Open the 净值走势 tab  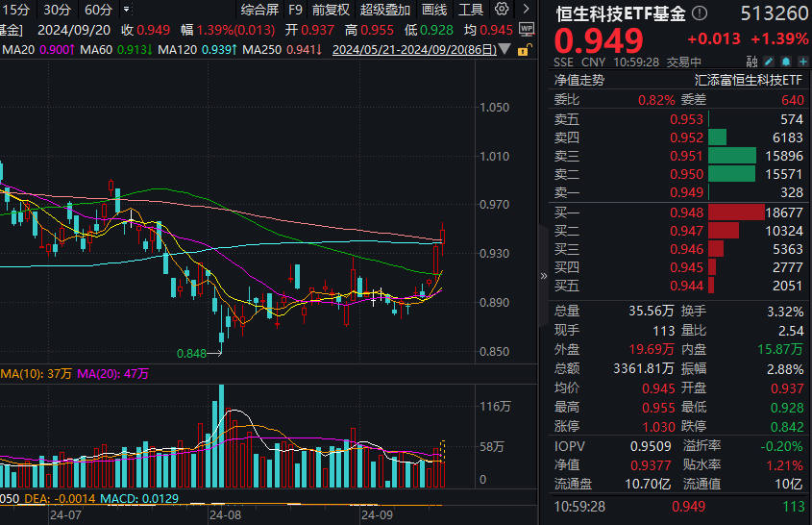(x=578, y=80)
